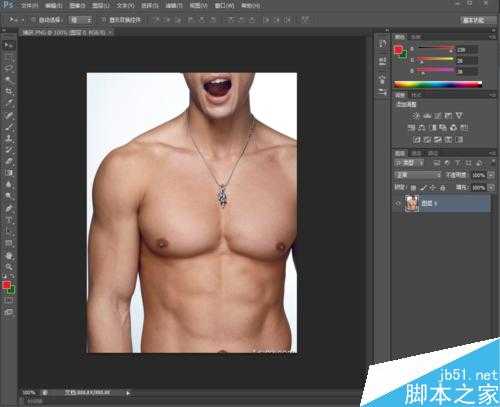The width and height of the screenshot is (500, 407).
Task: Hide the layer using its eye icon
Action: tap(397, 203)
